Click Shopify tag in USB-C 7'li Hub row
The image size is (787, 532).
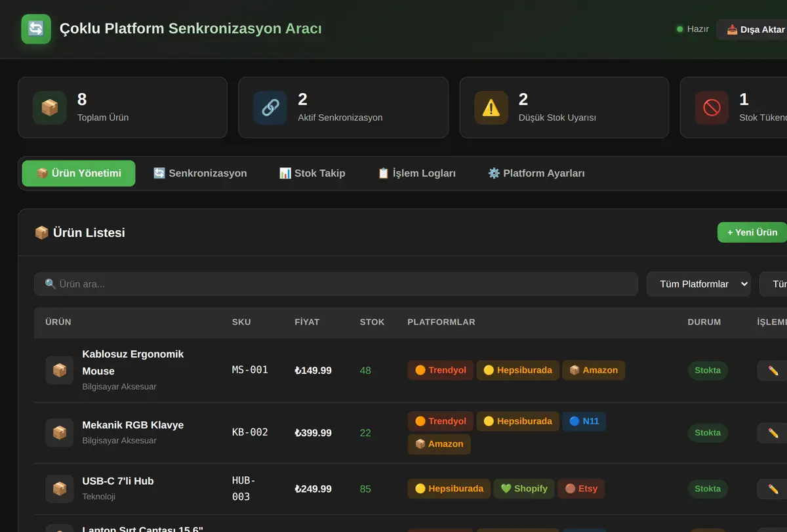pos(524,489)
